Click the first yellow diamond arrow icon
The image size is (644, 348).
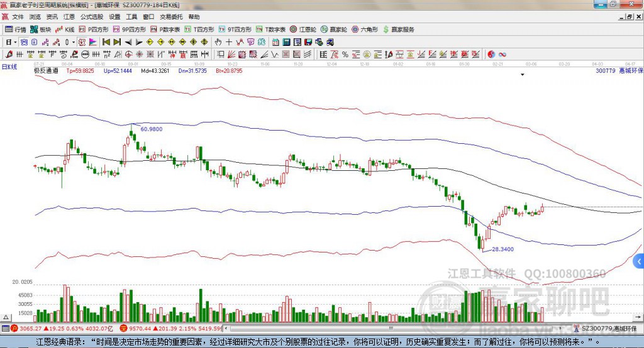point(150,42)
